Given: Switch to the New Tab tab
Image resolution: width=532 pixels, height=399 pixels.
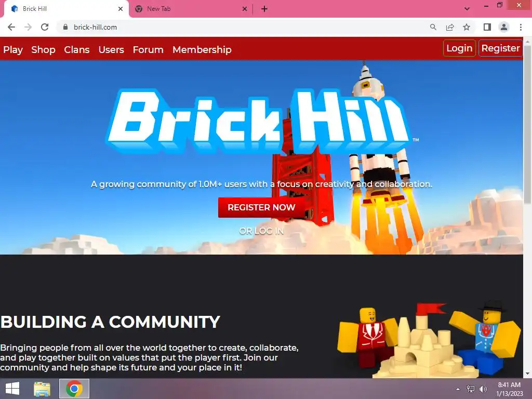Looking at the screenshot, I should tap(191, 9).
